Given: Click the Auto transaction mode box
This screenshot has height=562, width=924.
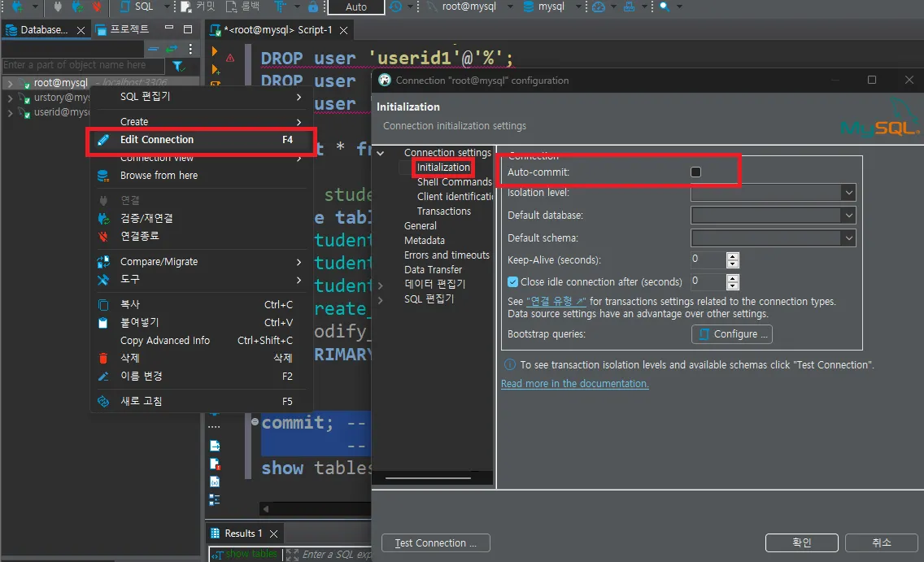Looking at the screenshot, I should pos(356,7).
